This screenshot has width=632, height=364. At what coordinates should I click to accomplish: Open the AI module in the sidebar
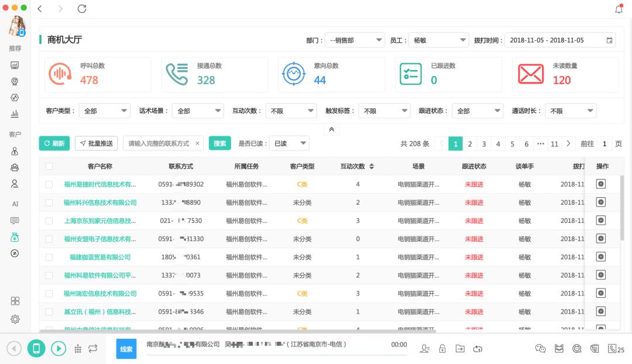click(x=15, y=204)
